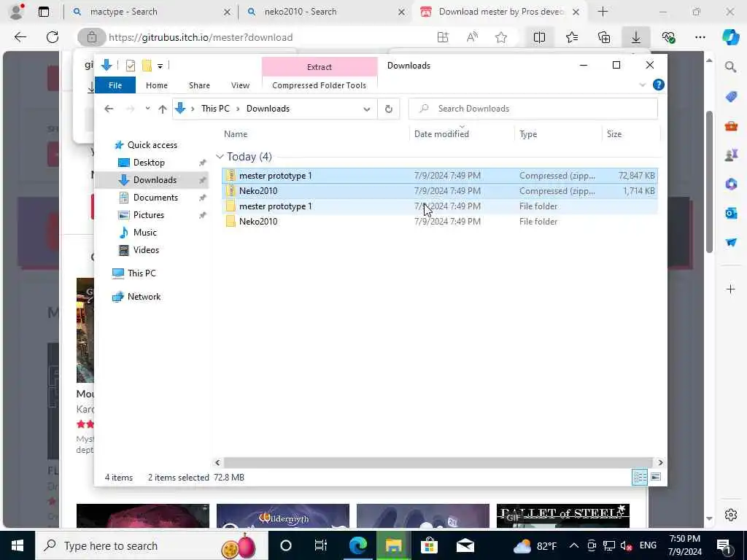Select This PC in navigation pane
The height and width of the screenshot is (560, 747).
coord(141,273)
